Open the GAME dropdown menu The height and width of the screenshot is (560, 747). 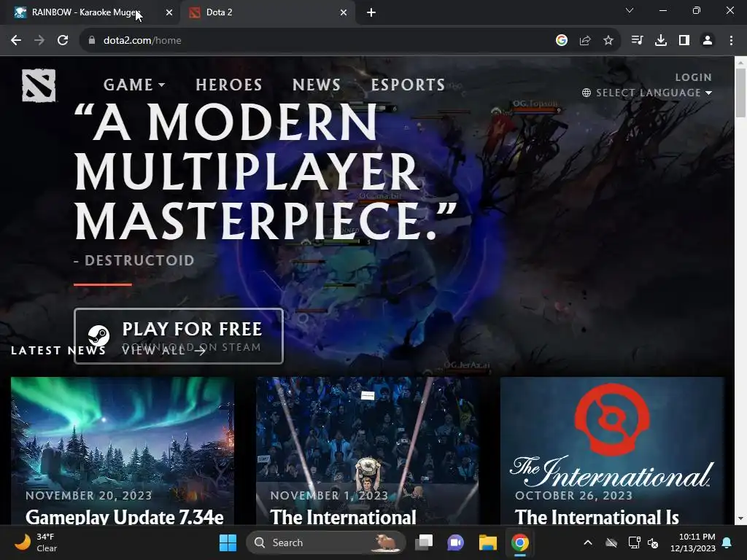pos(134,85)
